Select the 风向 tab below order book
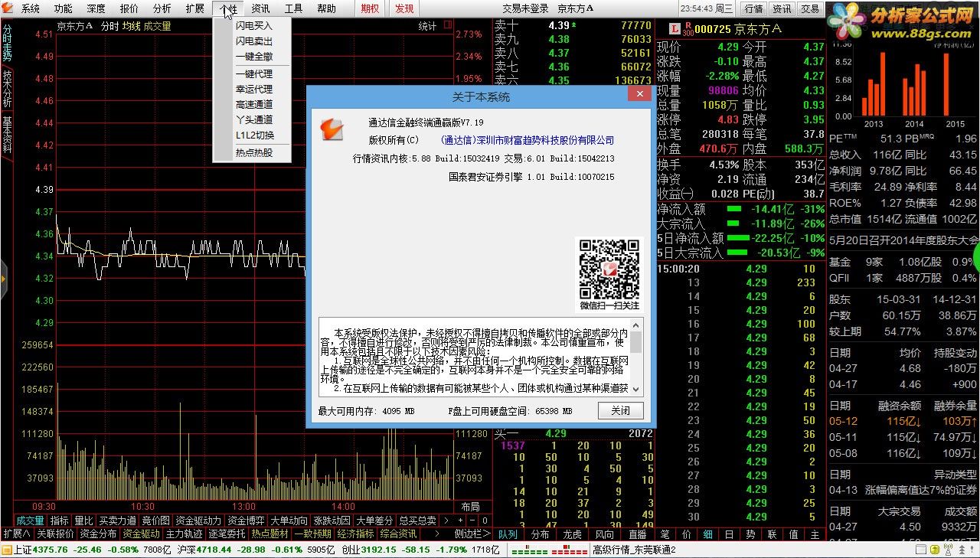Viewport: 980px width, 558px height. click(604, 534)
